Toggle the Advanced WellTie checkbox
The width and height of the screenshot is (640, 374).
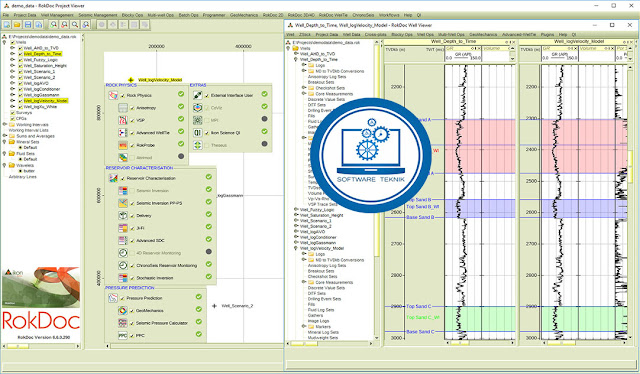point(132,133)
